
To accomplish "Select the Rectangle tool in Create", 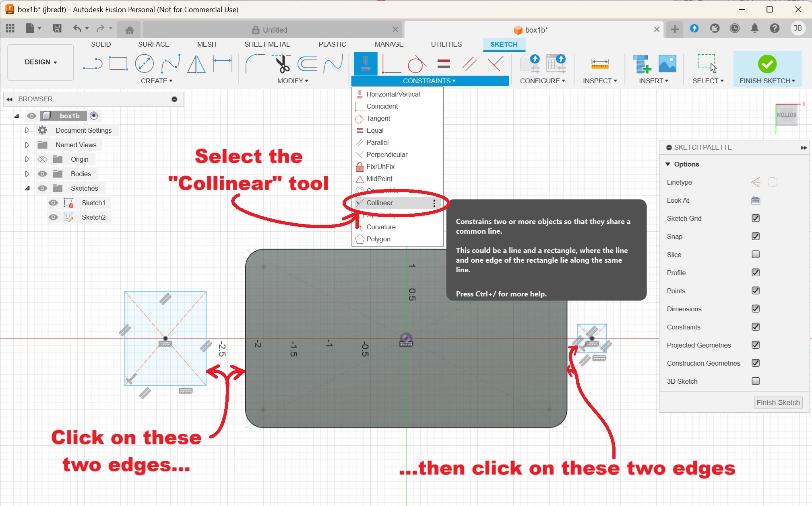I will (118, 64).
